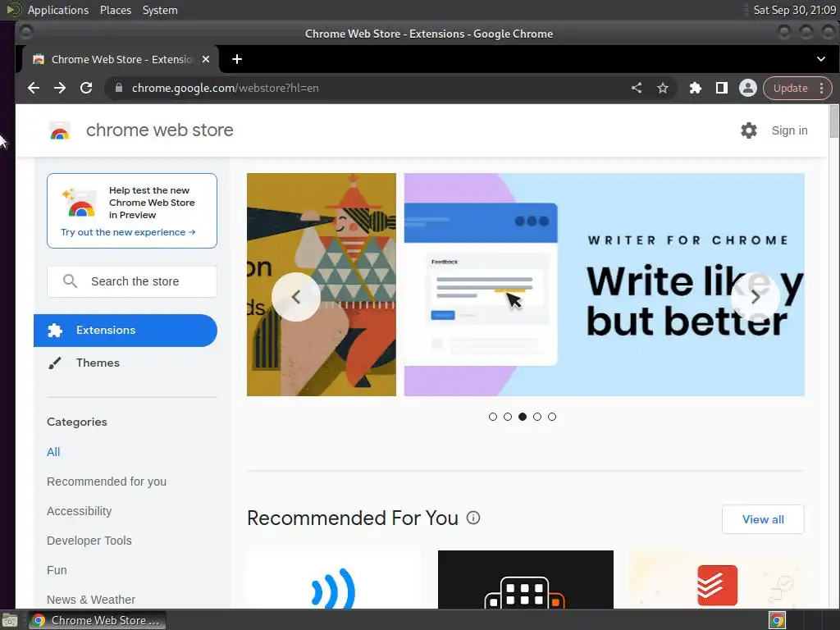Click the page vertical scrollbar thumb
This screenshot has width=840, height=630.
coord(833,121)
